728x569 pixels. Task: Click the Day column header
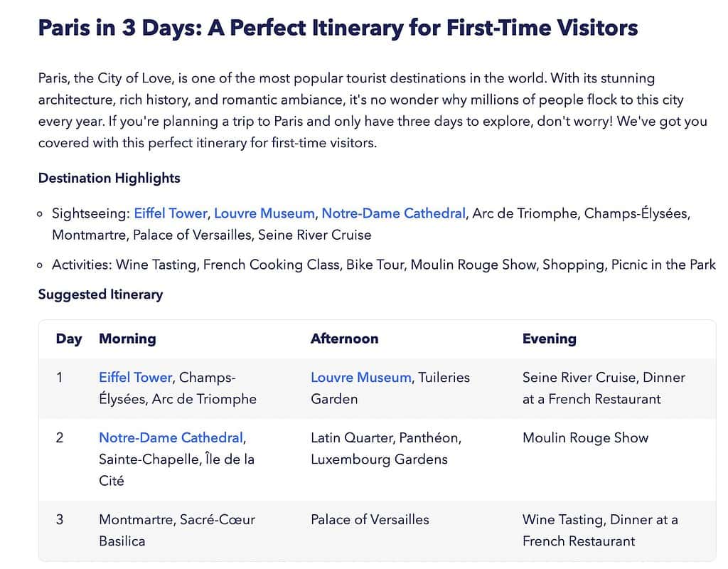point(69,339)
